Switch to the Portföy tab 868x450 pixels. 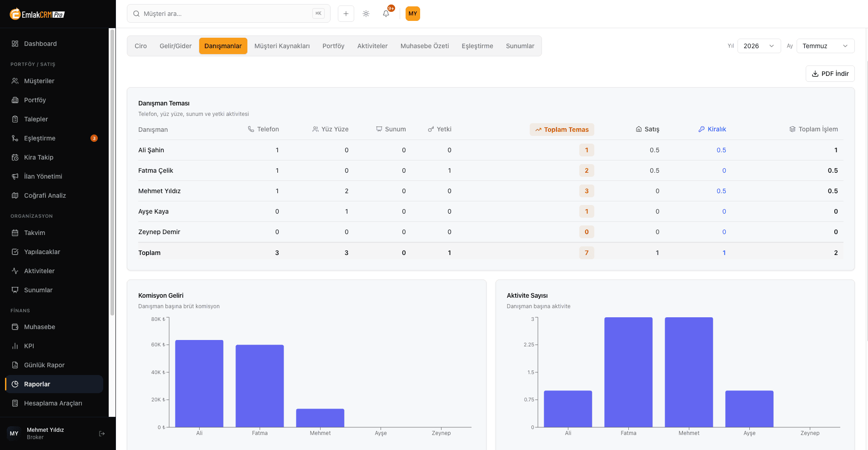333,46
